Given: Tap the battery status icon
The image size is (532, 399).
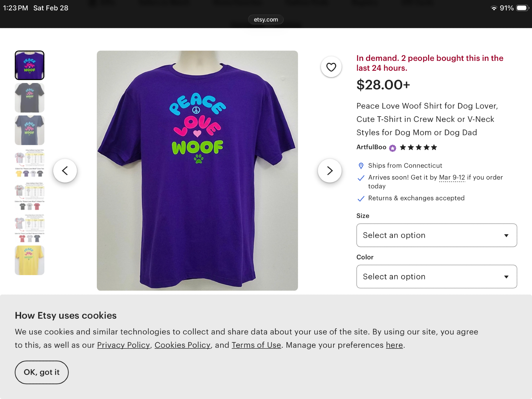Looking at the screenshot, I should 522,8.
